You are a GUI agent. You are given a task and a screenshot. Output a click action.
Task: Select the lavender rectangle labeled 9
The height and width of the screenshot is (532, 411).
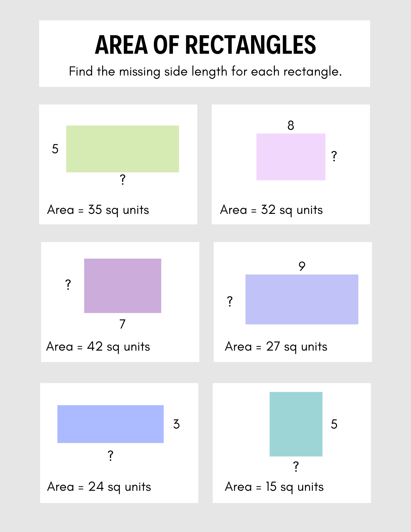coord(302,299)
